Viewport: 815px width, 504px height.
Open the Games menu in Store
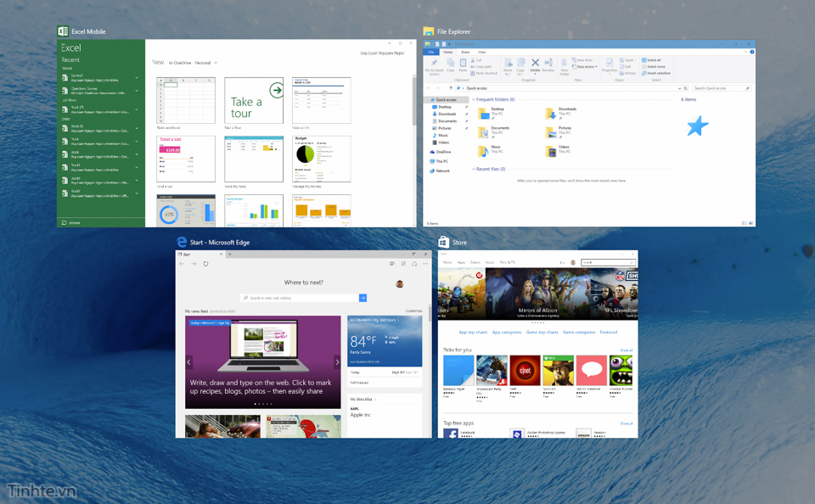(474, 261)
